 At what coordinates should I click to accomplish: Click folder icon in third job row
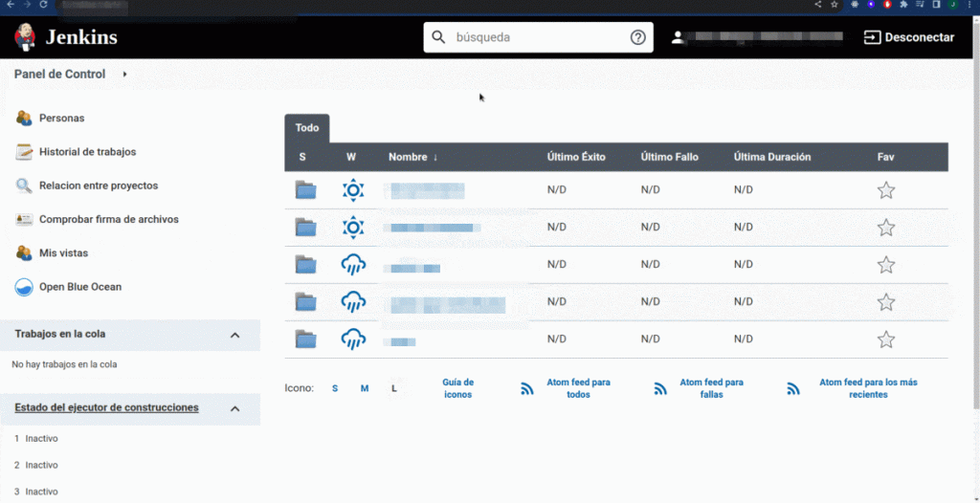305,264
